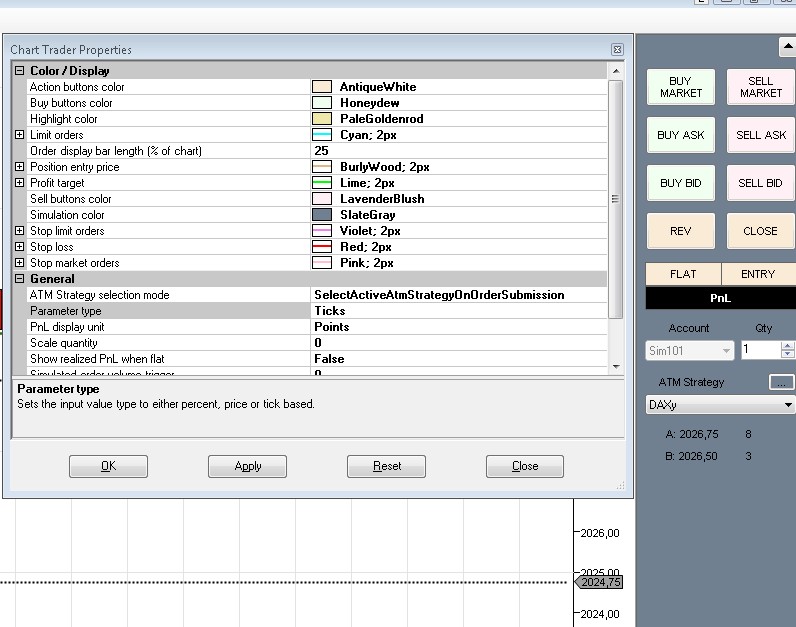
Task: Select the PaleGoldenrod highlight color swatch
Action: [321, 119]
